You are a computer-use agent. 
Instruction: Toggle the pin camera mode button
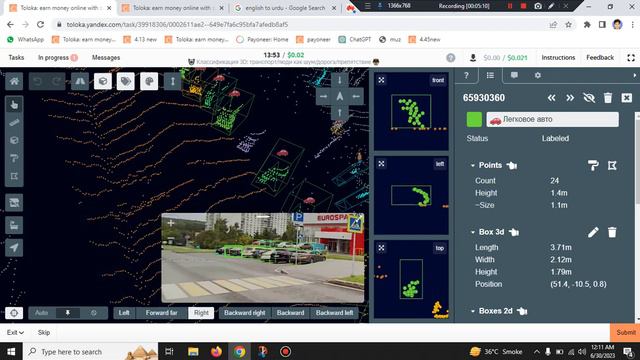(68, 313)
